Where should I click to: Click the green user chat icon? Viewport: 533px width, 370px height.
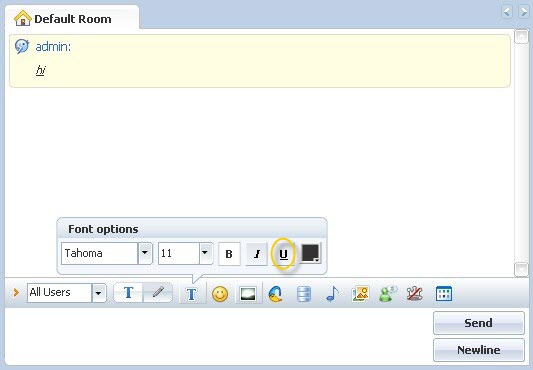[388, 293]
